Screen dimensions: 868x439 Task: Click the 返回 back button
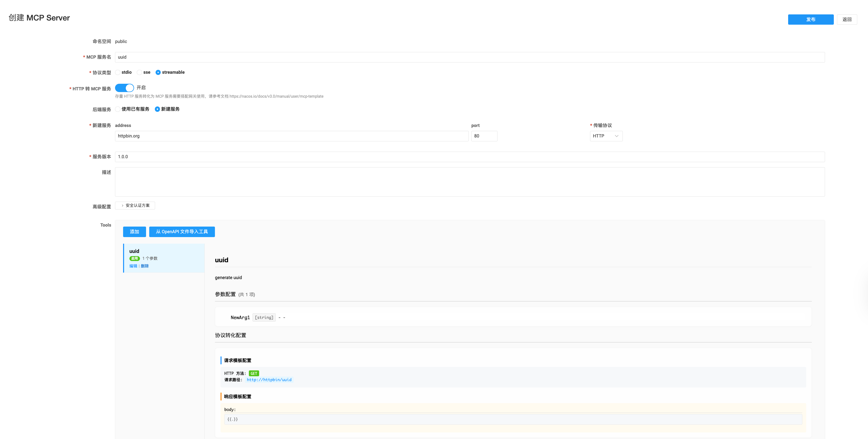coord(847,20)
